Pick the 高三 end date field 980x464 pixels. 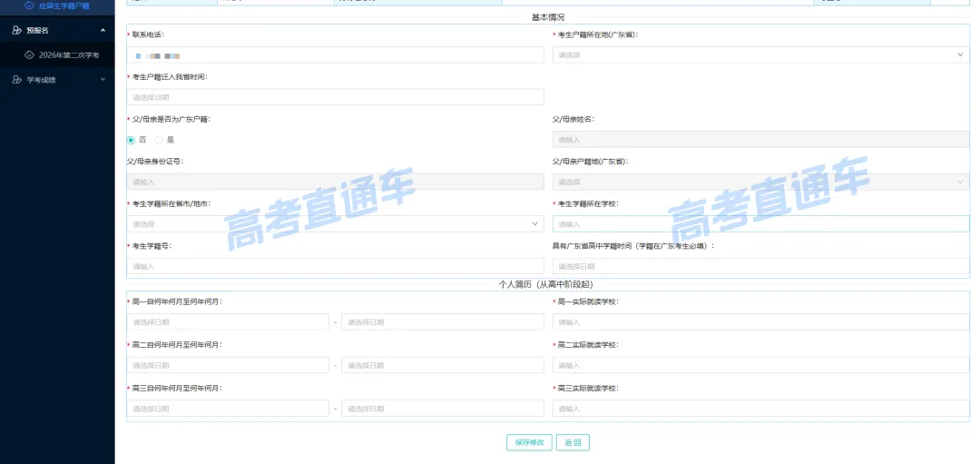click(x=443, y=409)
